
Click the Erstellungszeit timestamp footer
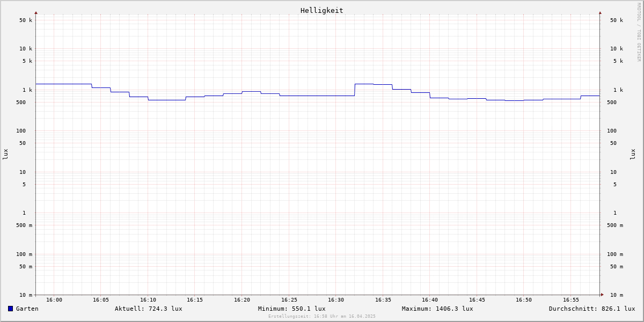(x=322, y=316)
